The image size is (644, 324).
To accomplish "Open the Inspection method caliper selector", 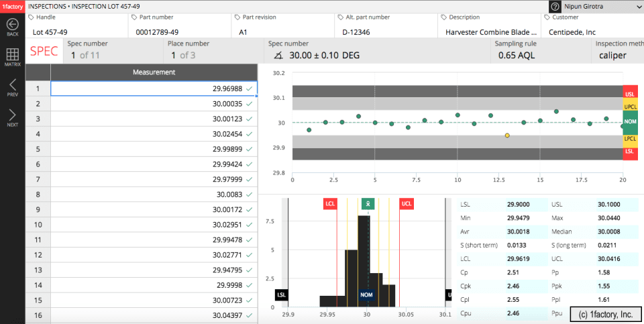I will pyautogui.click(x=612, y=56).
